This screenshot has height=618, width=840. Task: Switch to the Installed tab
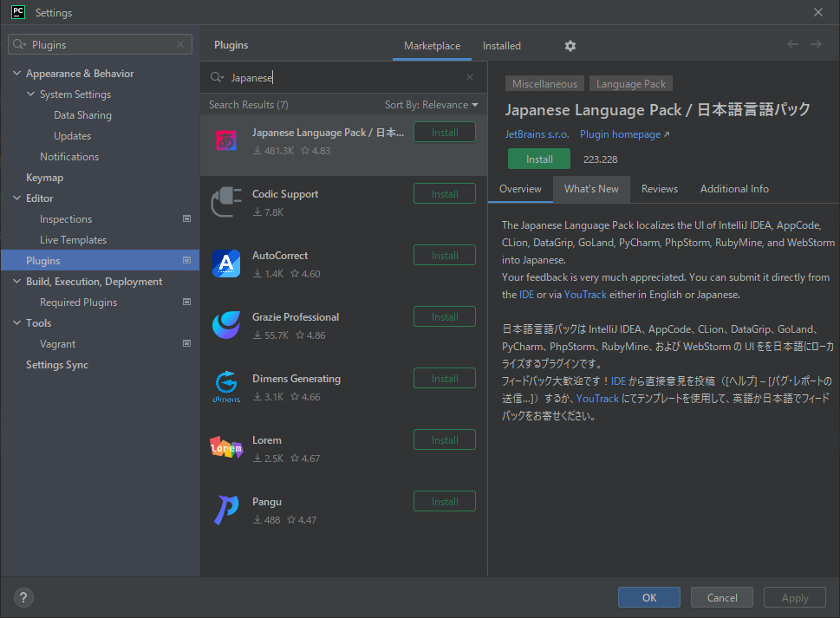(501, 46)
